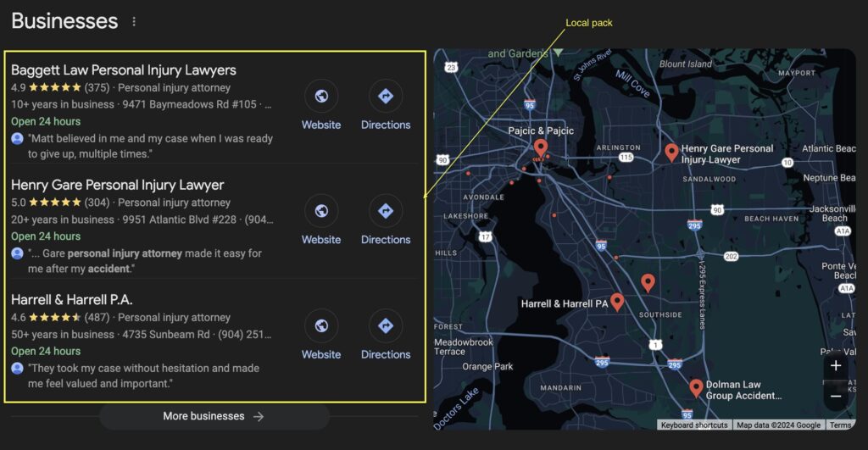The width and height of the screenshot is (868, 450).
Task: Click the Businesses heading
Action: click(x=64, y=21)
